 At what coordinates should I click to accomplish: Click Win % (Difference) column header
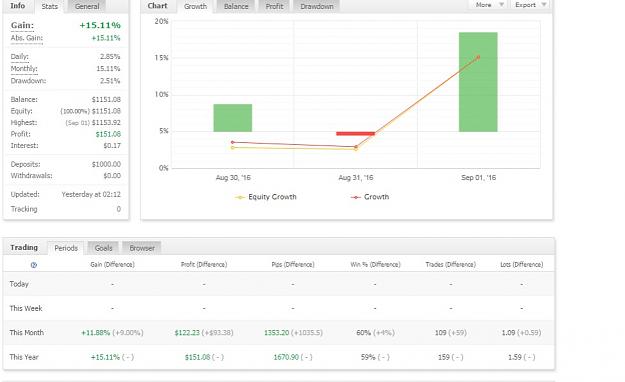pyautogui.click(x=375, y=265)
